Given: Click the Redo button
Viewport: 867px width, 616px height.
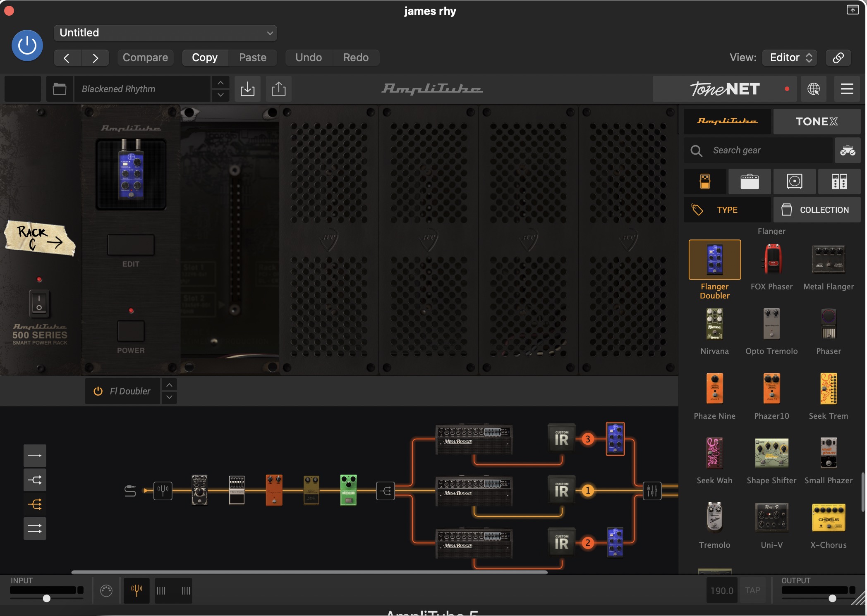Looking at the screenshot, I should tap(356, 57).
